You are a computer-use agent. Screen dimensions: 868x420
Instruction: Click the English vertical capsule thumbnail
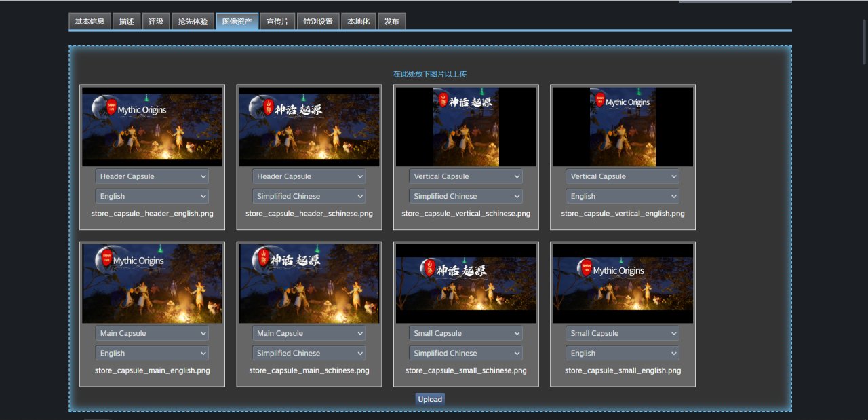pyautogui.click(x=623, y=127)
